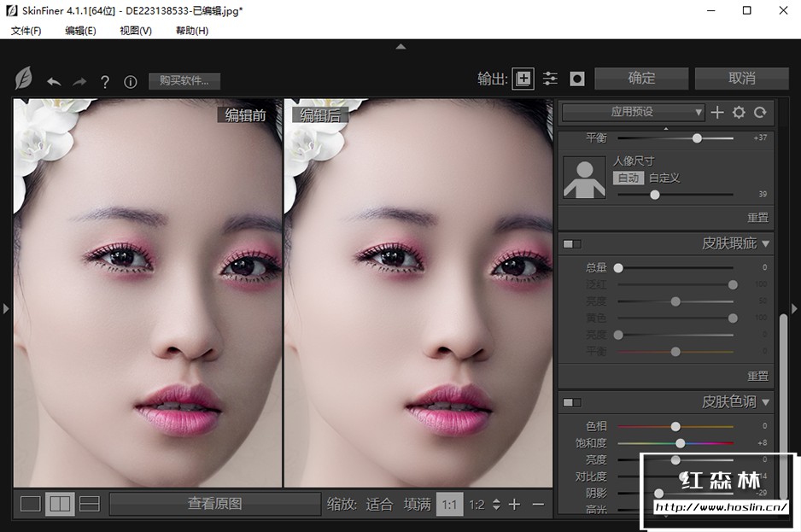The height and width of the screenshot is (532, 801).
Task: Click the 编辑前 before image preview
Action: 148,293
